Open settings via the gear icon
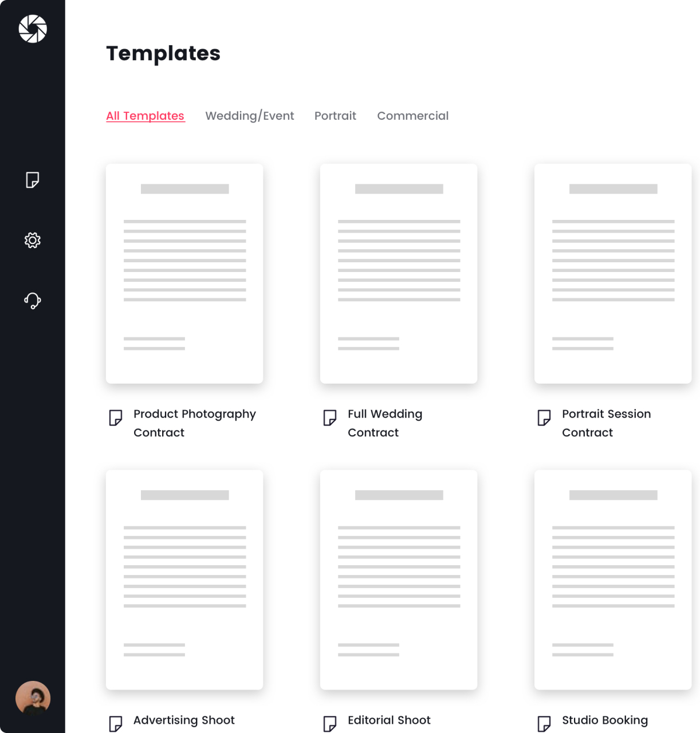The width and height of the screenshot is (700, 733). point(33,241)
